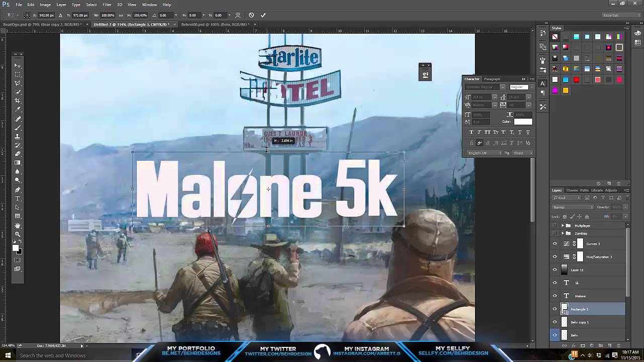The image size is (644, 362).
Task: Open the layer blend mode dropdown
Action: click(x=573, y=207)
